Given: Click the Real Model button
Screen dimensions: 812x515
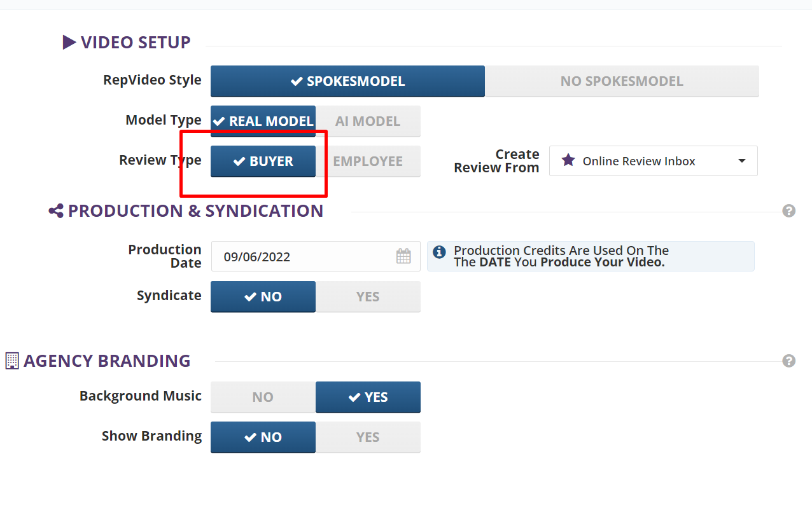Looking at the screenshot, I should [x=263, y=121].
